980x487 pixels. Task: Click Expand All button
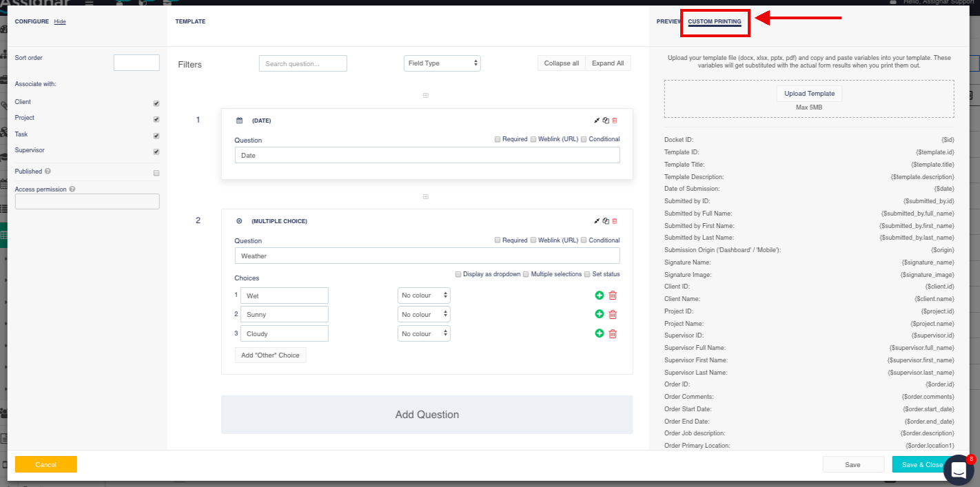(x=608, y=63)
